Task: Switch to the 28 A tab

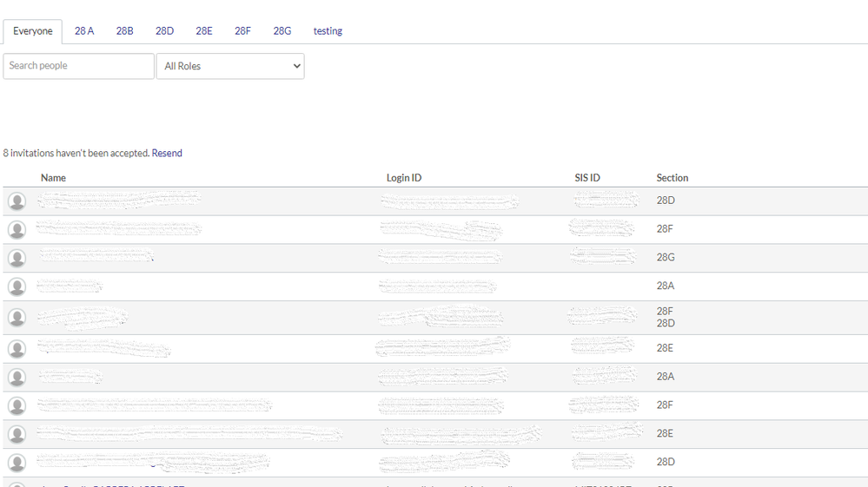Action: (84, 31)
